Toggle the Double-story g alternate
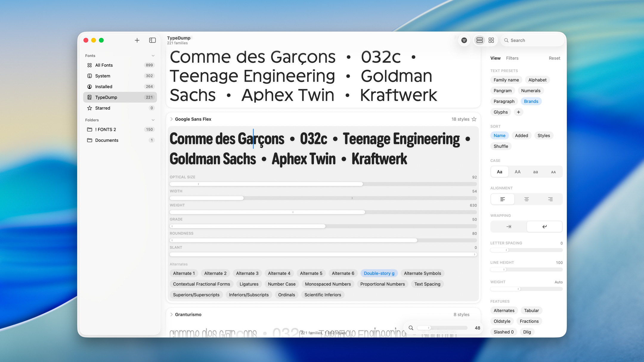The image size is (644, 362). [379, 273]
